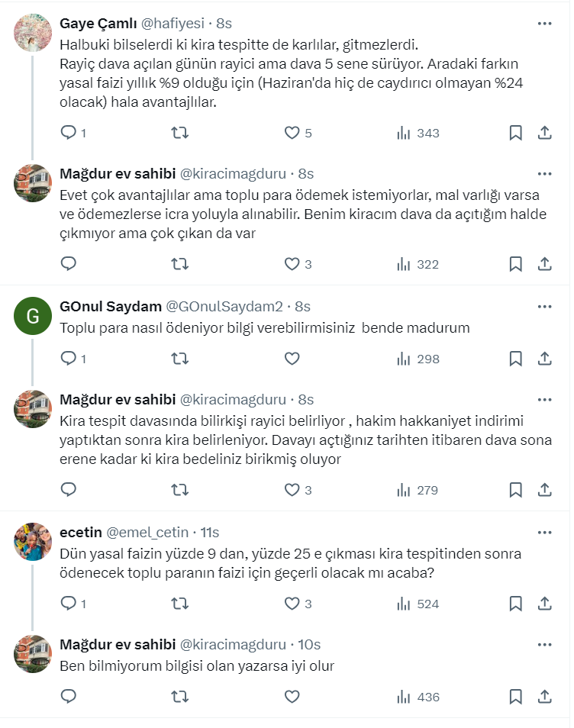Share Gaye Çamlı's tweet
This screenshot has width=574, height=728.
point(544,133)
